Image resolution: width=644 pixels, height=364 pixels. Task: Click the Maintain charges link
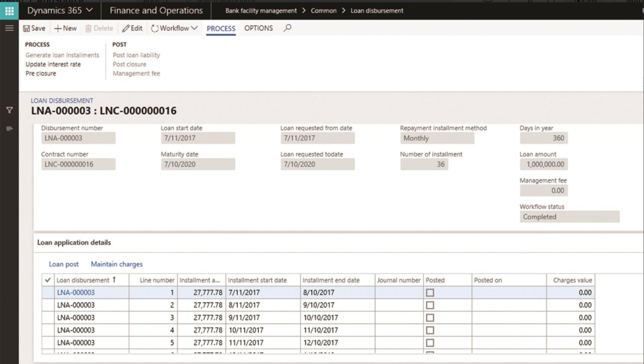point(116,264)
